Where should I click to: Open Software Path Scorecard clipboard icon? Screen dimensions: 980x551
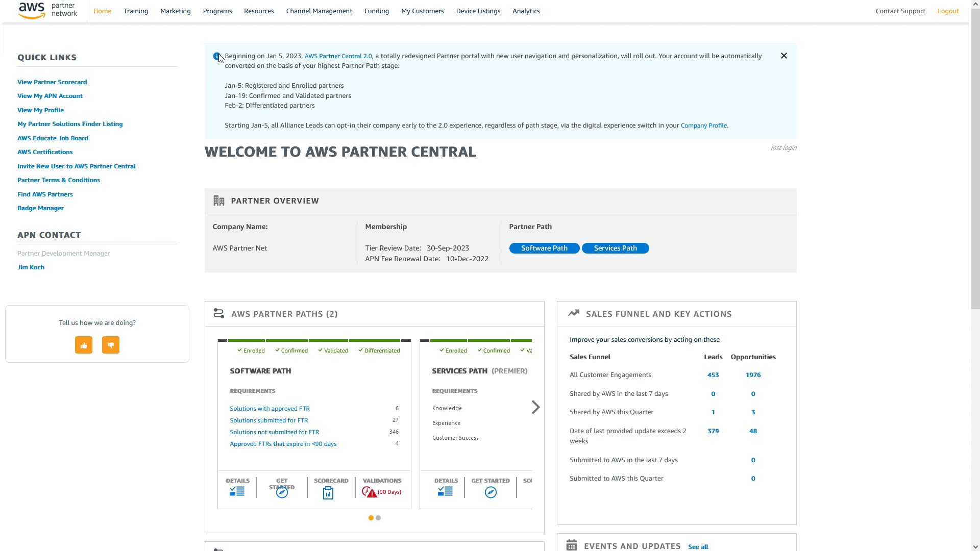pos(328,493)
